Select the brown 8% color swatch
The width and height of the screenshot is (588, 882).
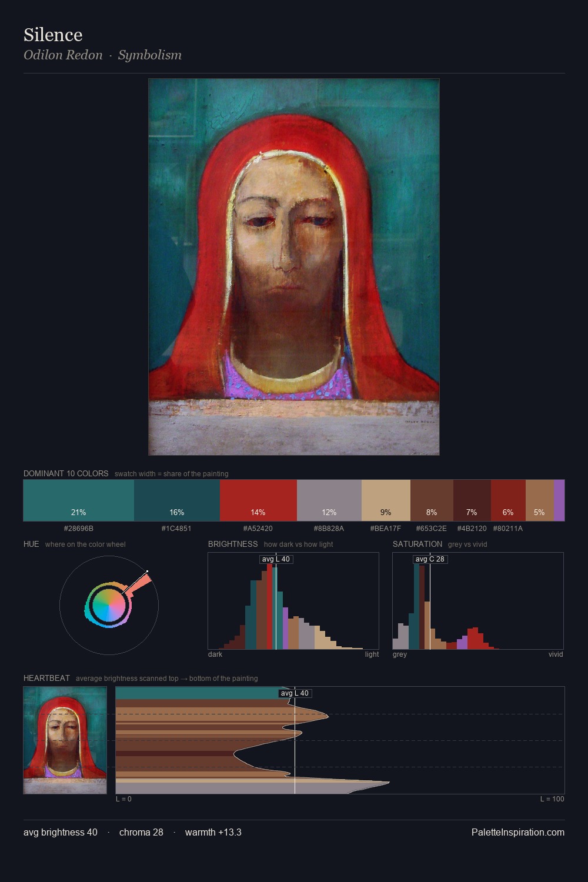(x=432, y=500)
